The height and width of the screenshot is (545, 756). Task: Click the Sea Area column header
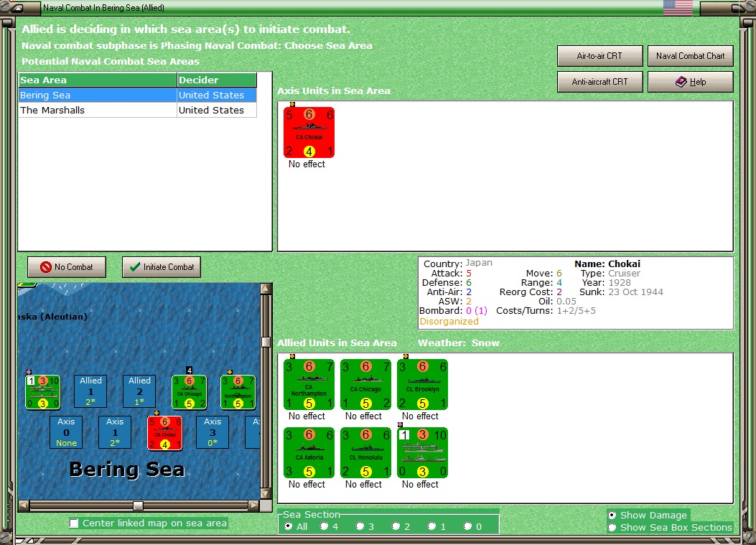click(98, 80)
